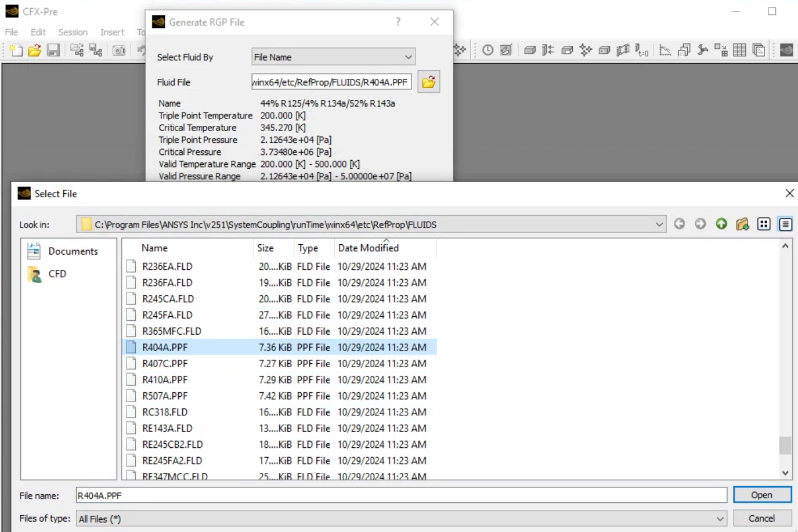Screen dimensions: 798x532
Task: Save the current case
Action: (x=53, y=50)
